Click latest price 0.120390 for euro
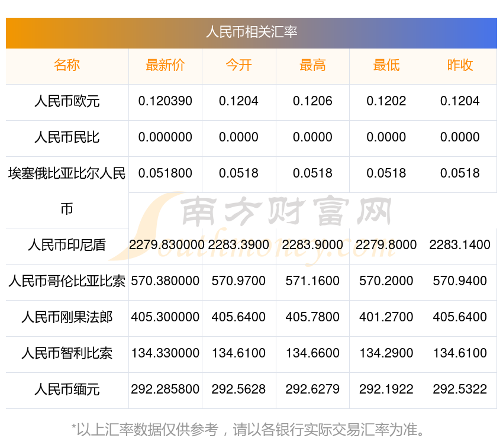This screenshot has width=503, height=448. (165, 101)
